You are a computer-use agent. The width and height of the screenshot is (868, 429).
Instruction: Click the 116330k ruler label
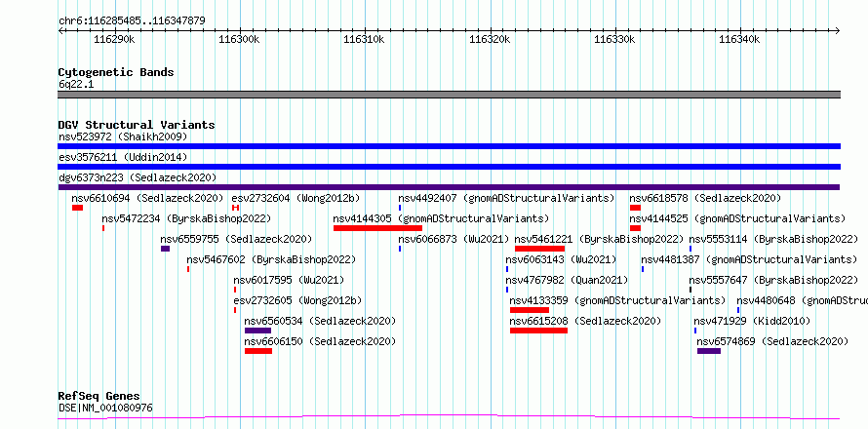tap(614, 40)
